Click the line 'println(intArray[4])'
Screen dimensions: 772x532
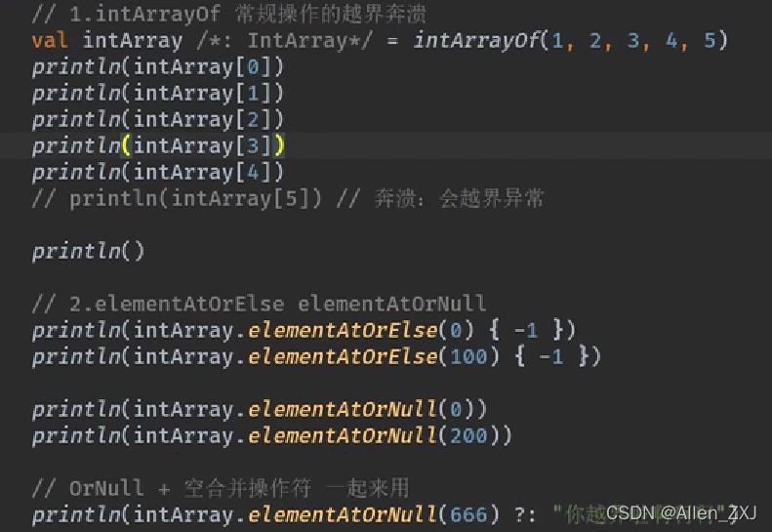coord(158,173)
